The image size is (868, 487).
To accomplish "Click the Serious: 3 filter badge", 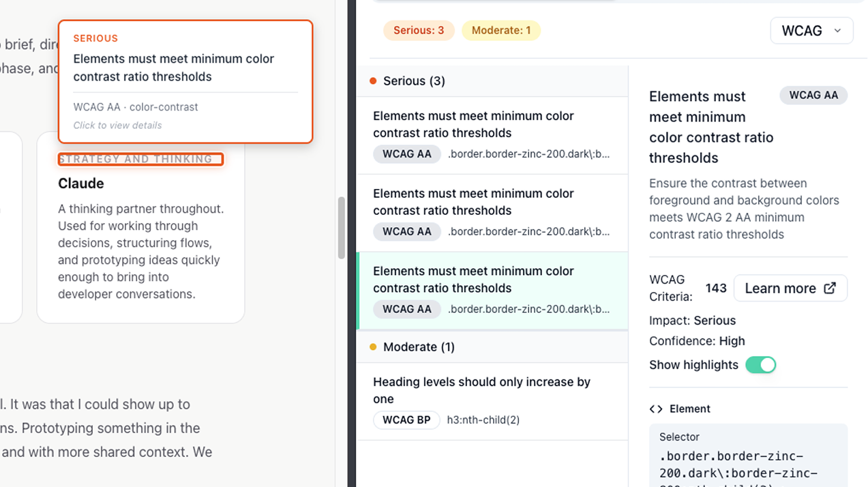I will (x=419, y=30).
